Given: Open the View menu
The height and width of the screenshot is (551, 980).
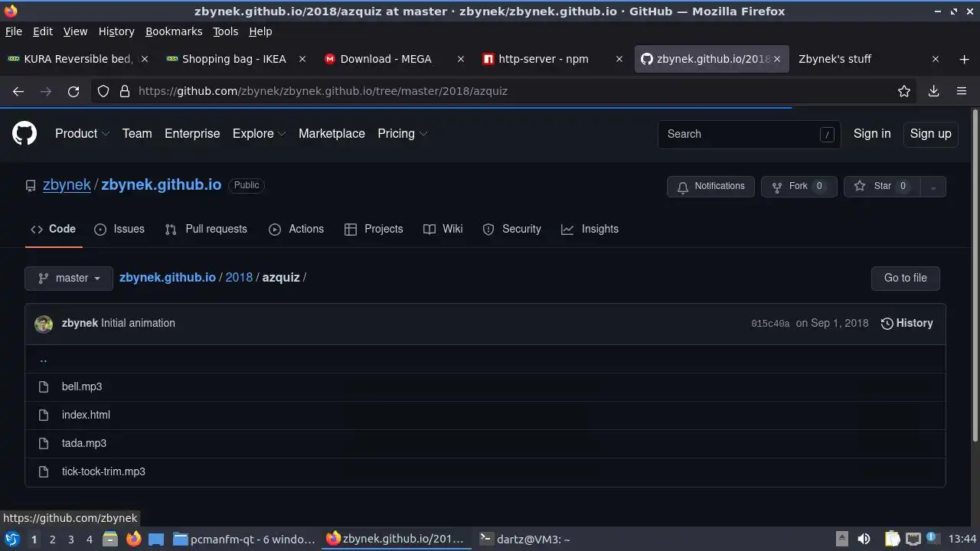Looking at the screenshot, I should tap(75, 31).
